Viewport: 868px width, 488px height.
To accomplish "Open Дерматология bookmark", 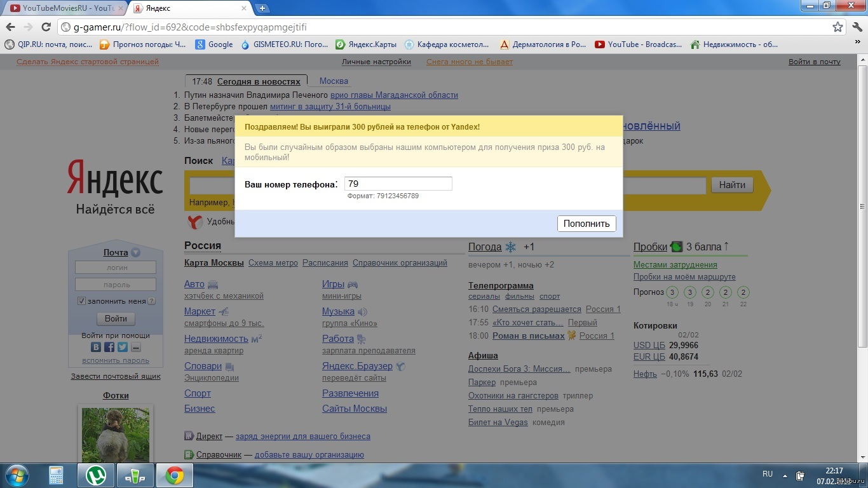I will point(543,44).
